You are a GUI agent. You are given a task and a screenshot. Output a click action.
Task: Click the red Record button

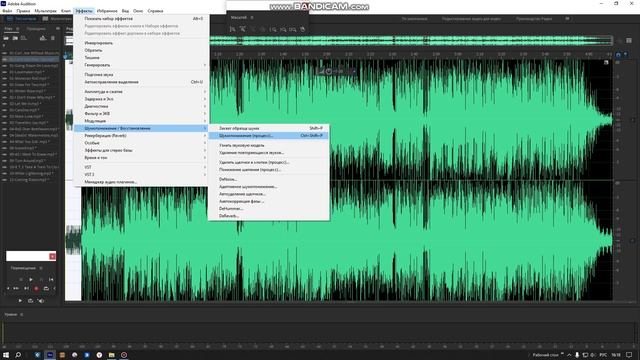36,289
